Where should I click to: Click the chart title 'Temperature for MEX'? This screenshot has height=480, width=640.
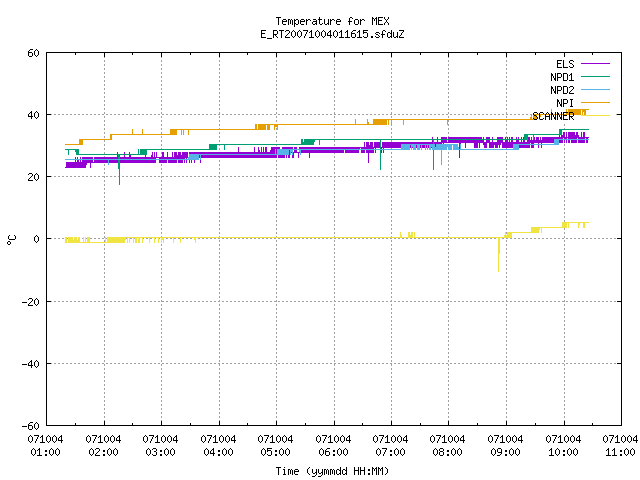click(332, 21)
